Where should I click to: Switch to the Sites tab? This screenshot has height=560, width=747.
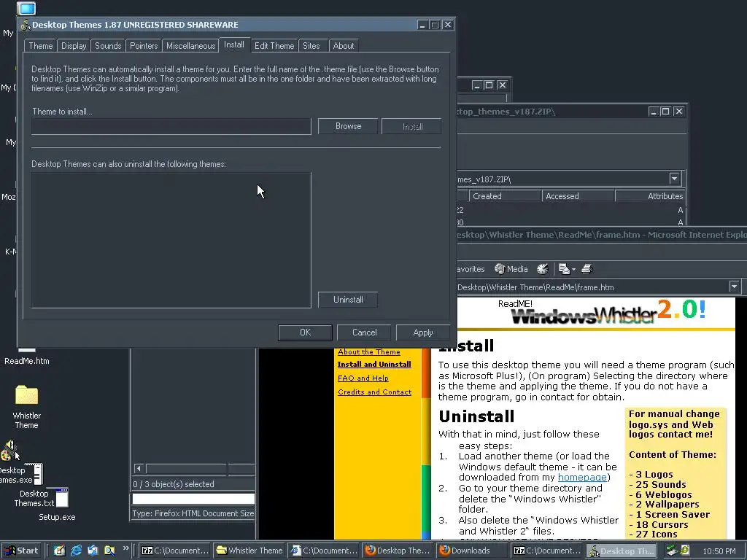(x=311, y=46)
